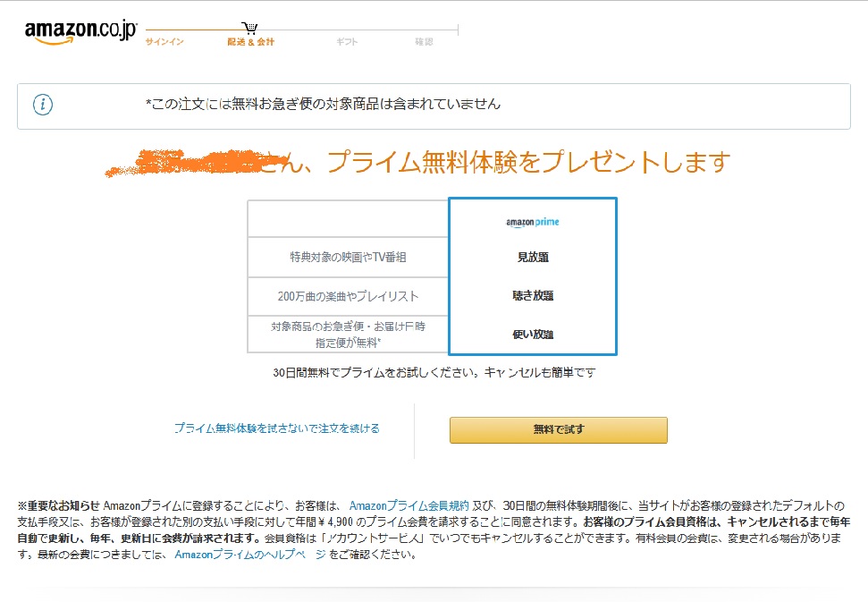Screen dimensions: 868x602
Task: Click the 使い放題 label
Action: [x=533, y=335]
